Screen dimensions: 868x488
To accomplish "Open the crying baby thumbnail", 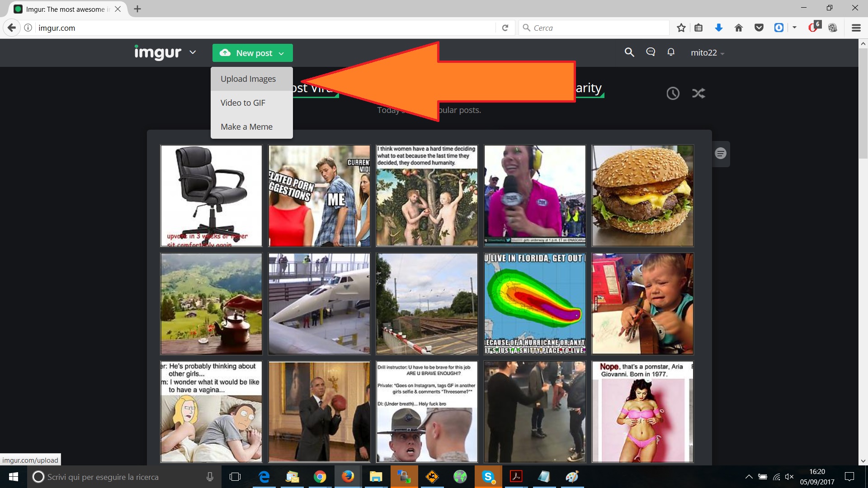I will coord(642,304).
